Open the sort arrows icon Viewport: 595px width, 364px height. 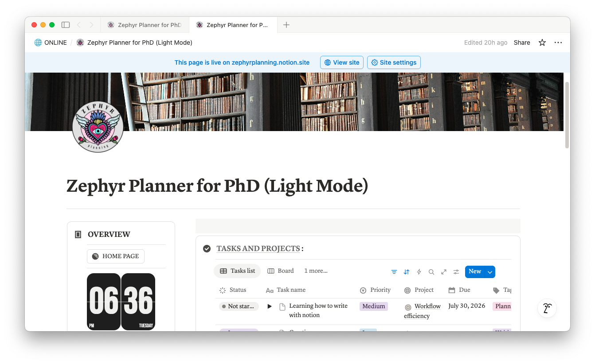[407, 272]
